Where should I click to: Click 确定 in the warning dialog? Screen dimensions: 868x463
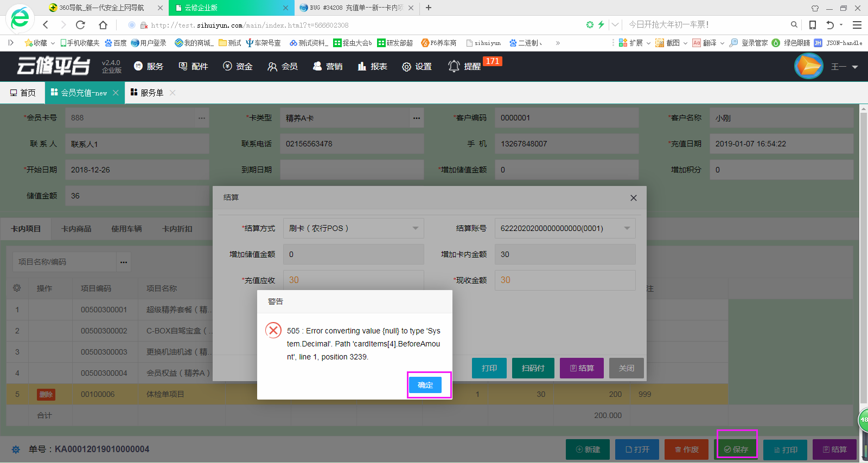pos(425,385)
